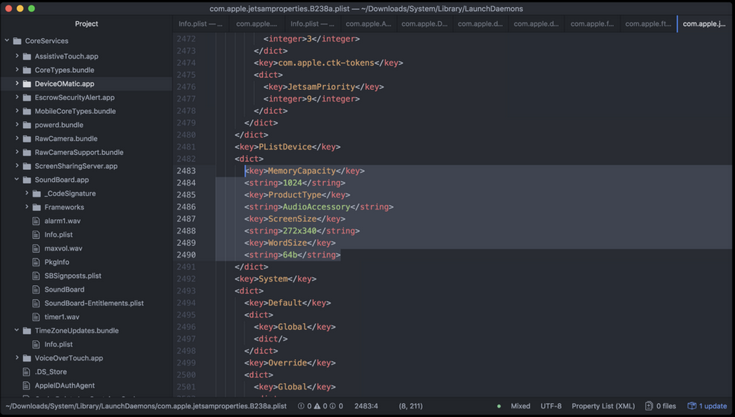The image size is (735, 417).
Task: Collapse the TimeZoneUpdates.bundle chevron
Action: [17, 331]
